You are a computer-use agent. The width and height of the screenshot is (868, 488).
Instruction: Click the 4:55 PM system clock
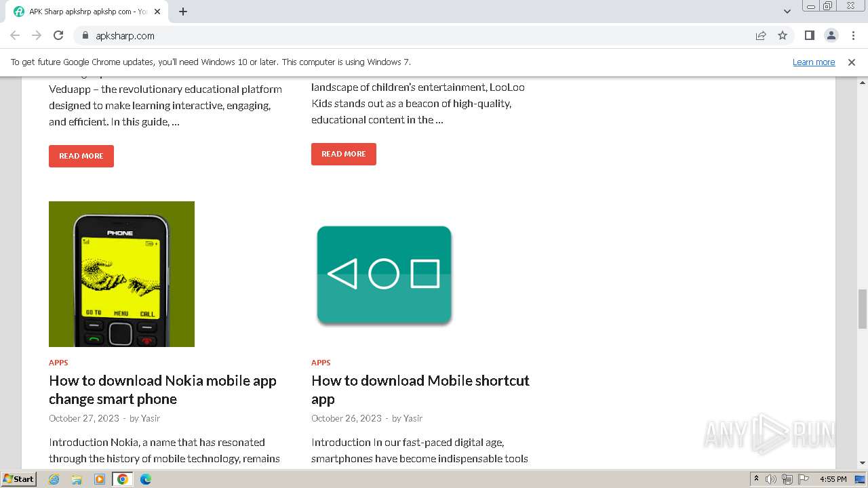click(x=833, y=479)
